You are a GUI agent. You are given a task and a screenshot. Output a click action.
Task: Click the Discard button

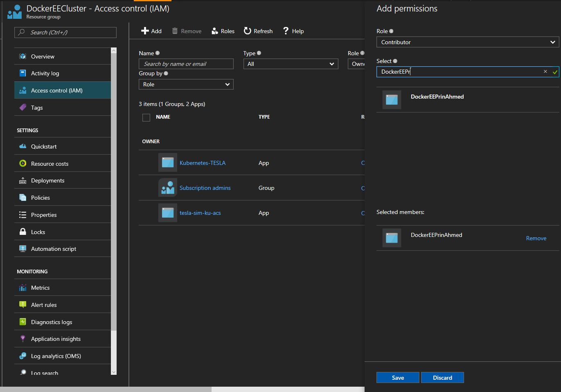442,378
